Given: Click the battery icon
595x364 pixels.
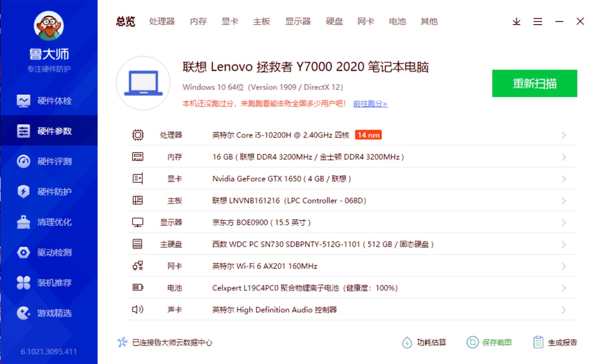Looking at the screenshot, I should coord(138,287).
